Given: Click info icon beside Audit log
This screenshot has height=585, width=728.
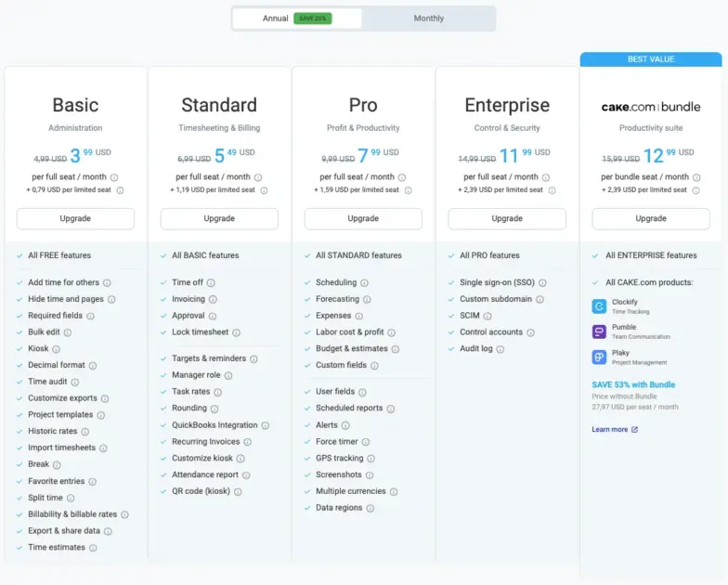Looking at the screenshot, I should [500, 349].
